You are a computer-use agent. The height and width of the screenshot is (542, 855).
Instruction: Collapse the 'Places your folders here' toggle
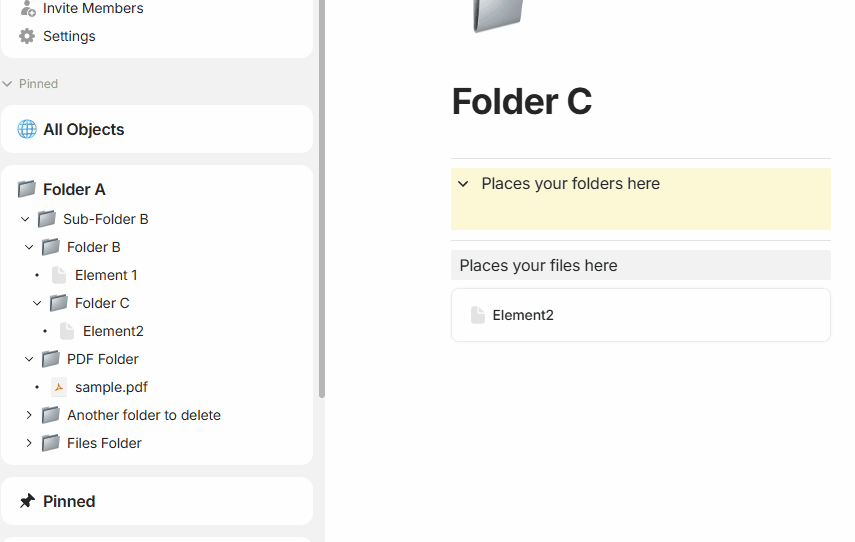463,184
